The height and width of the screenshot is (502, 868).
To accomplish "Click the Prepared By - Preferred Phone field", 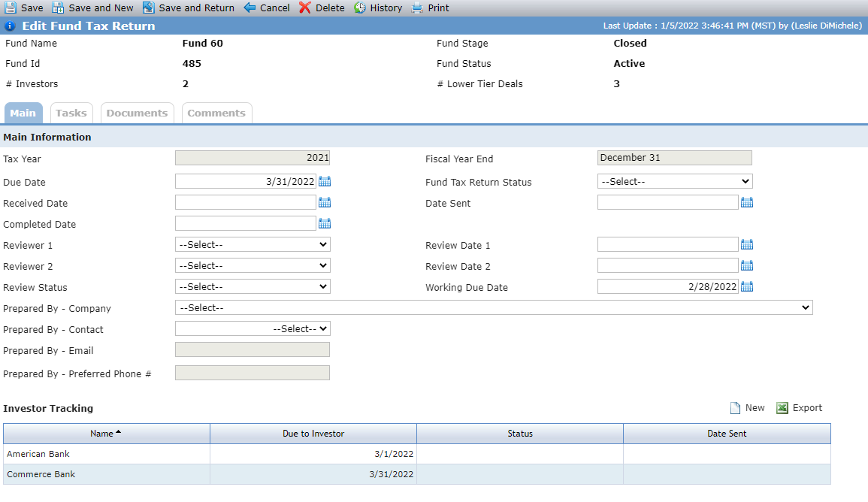I will click(x=253, y=373).
